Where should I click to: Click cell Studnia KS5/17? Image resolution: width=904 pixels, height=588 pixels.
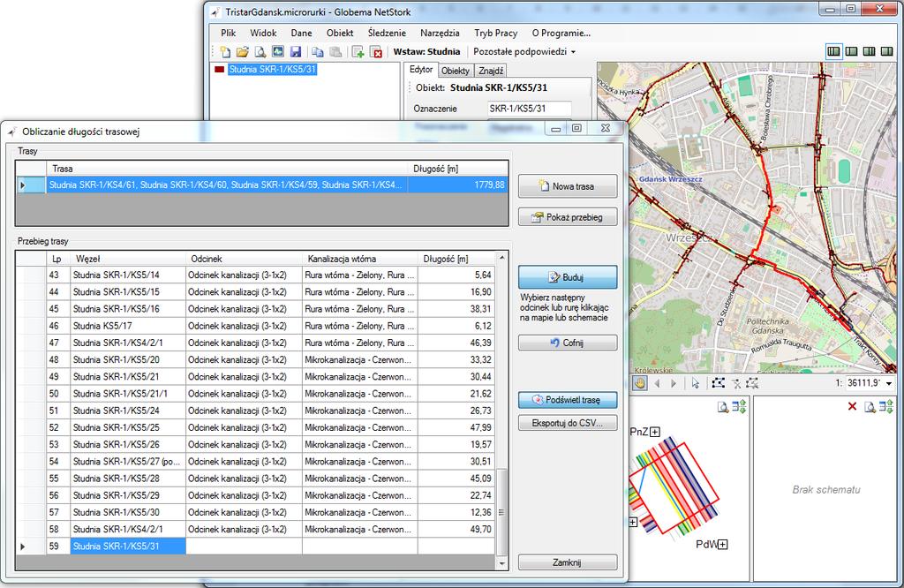tap(127, 326)
